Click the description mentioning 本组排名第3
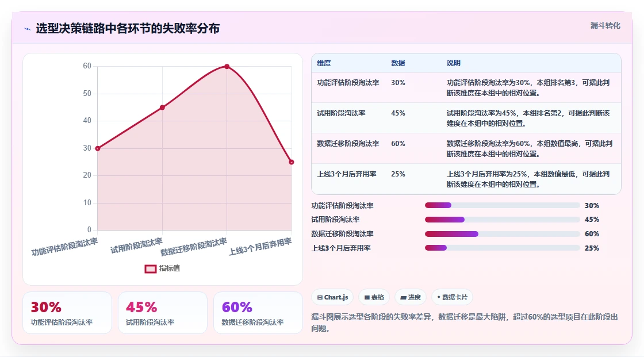The image size is (644, 357). pyautogui.click(x=528, y=87)
